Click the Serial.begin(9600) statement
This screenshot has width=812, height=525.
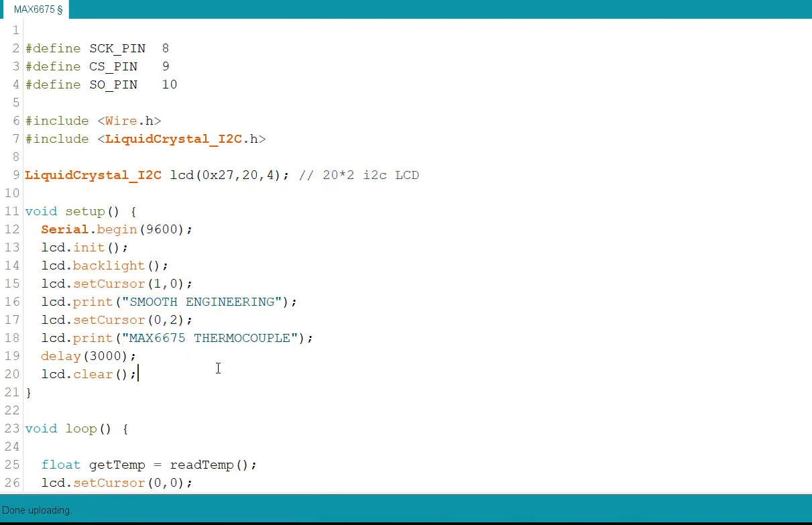(117, 229)
